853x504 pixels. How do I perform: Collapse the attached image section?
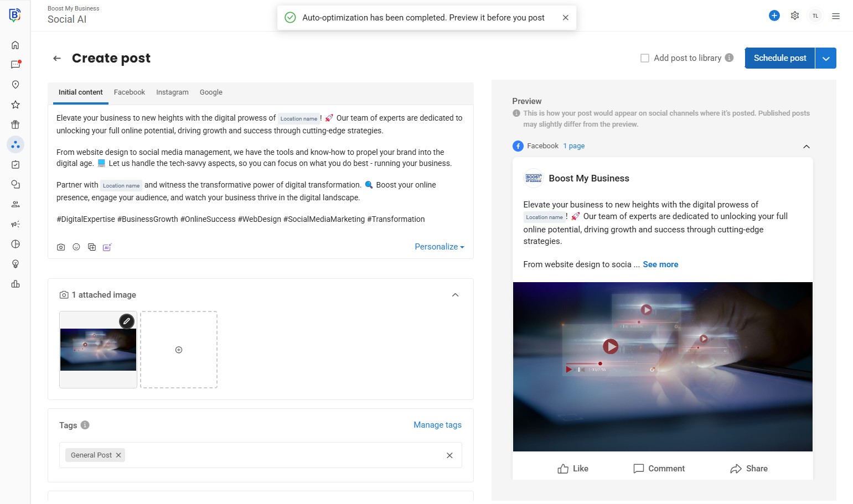pos(455,295)
